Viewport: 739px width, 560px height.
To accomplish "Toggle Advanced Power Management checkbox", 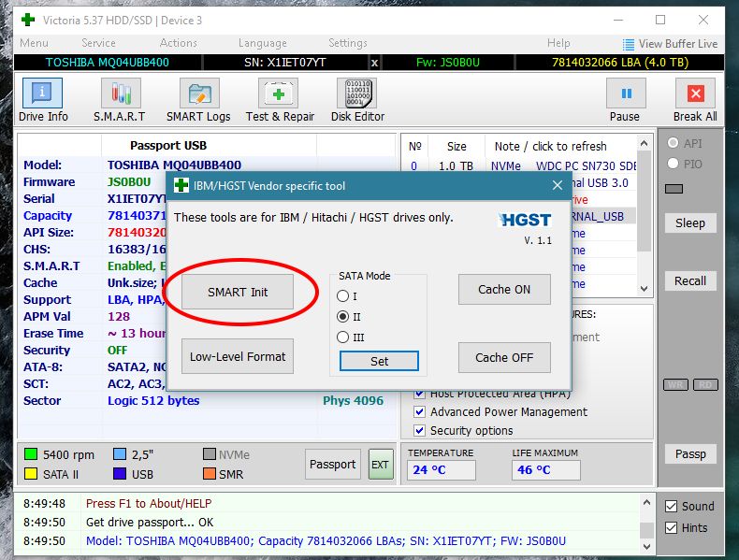I will tap(419, 411).
